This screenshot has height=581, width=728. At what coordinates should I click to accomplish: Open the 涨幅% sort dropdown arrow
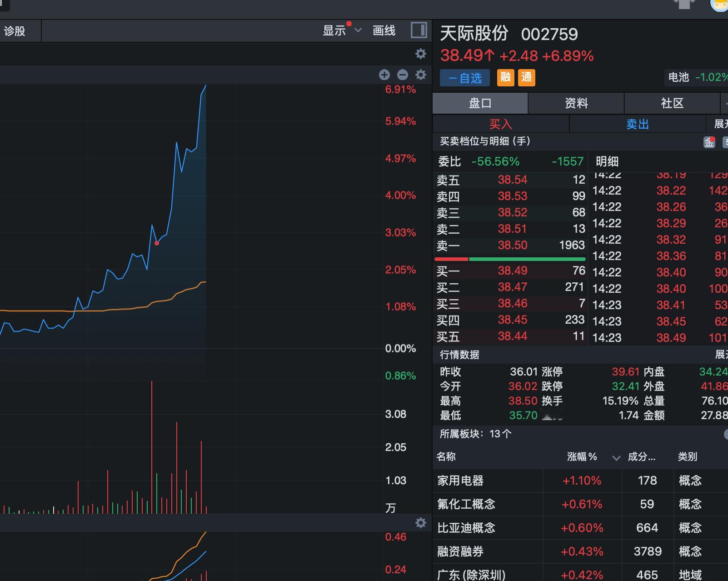pos(616,457)
